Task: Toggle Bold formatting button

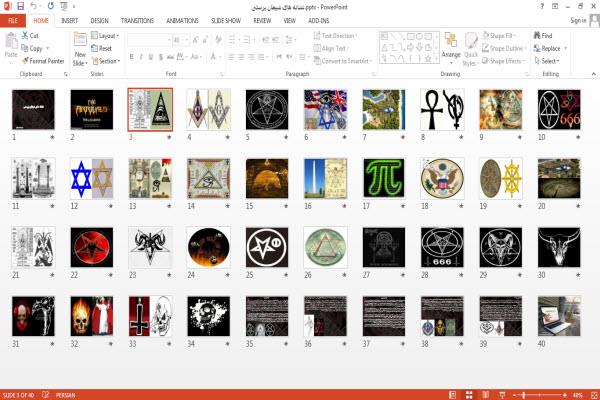Action: 131,57
